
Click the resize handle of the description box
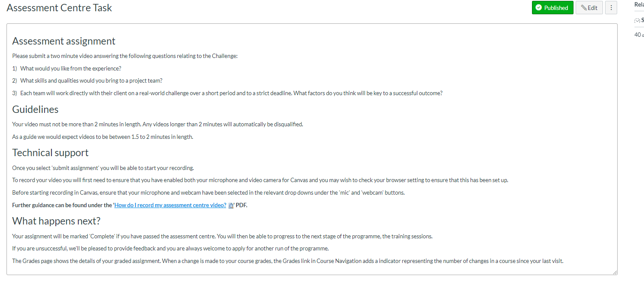(x=615, y=272)
